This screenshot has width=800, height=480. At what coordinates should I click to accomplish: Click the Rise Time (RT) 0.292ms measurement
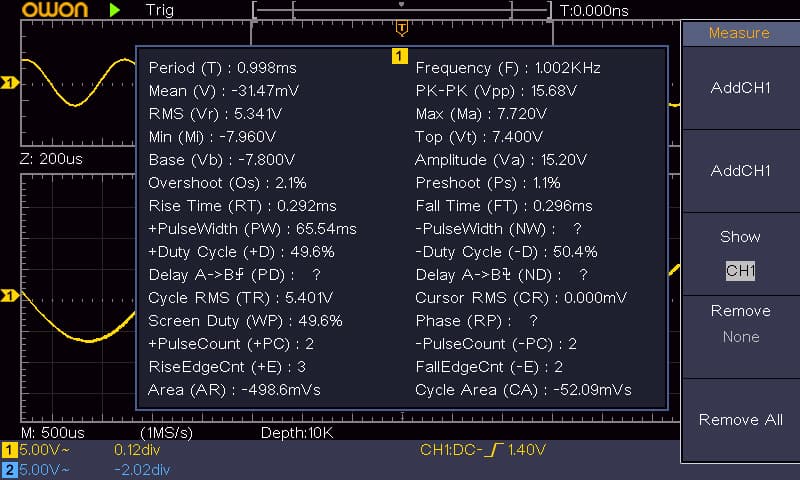(x=242, y=206)
